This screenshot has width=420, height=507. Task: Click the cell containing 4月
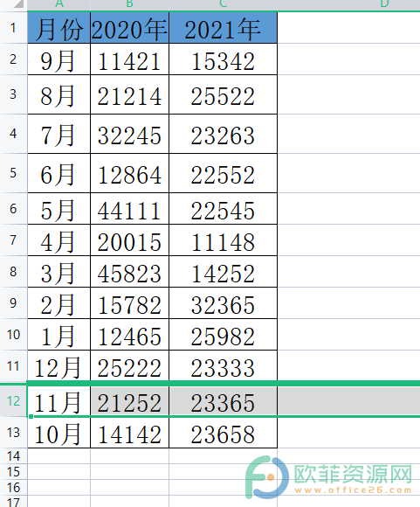click(x=59, y=240)
